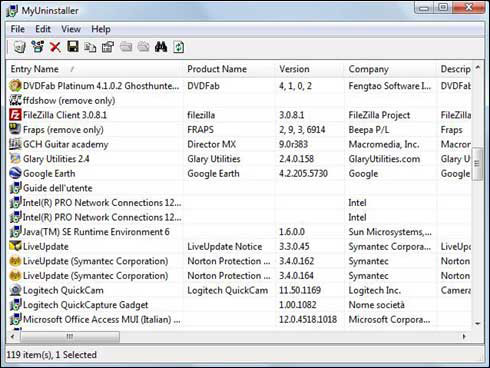Viewport: 490px width, 368px height.
Task: Click the red X Delete Entry icon
Action: coord(55,47)
